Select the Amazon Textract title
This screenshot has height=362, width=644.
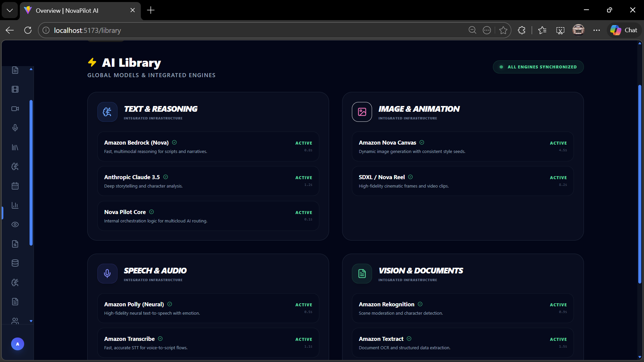(x=381, y=339)
